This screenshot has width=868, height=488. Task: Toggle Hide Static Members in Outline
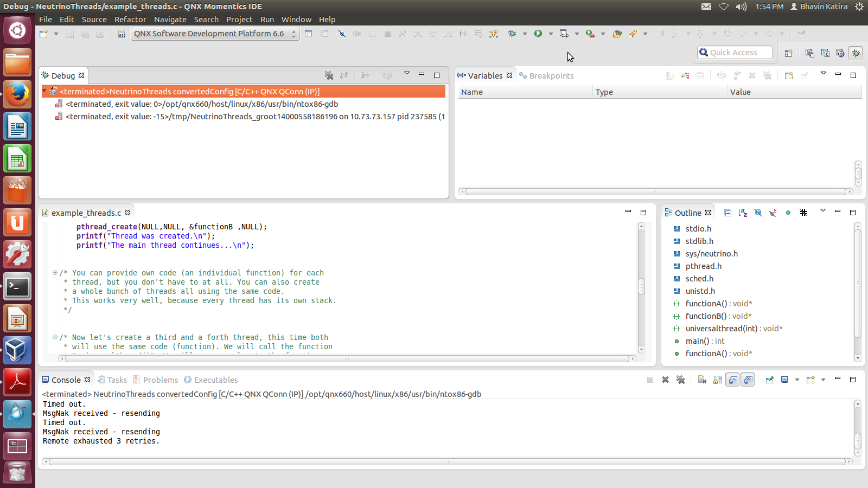pos(773,213)
